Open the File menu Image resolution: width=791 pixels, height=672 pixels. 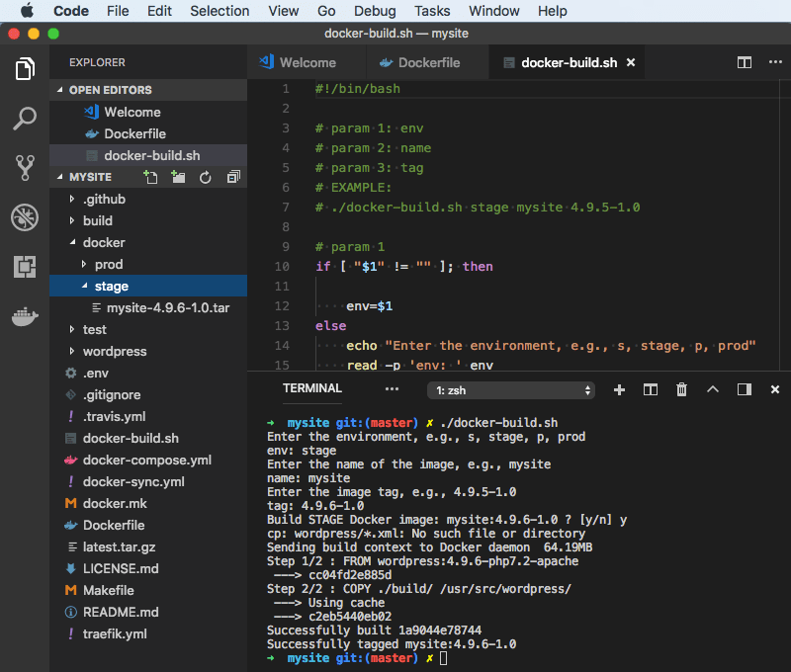point(118,11)
